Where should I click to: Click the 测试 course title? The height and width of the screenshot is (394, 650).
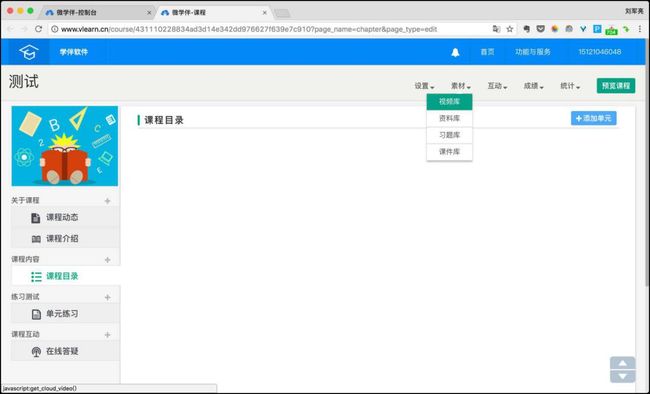[24, 82]
